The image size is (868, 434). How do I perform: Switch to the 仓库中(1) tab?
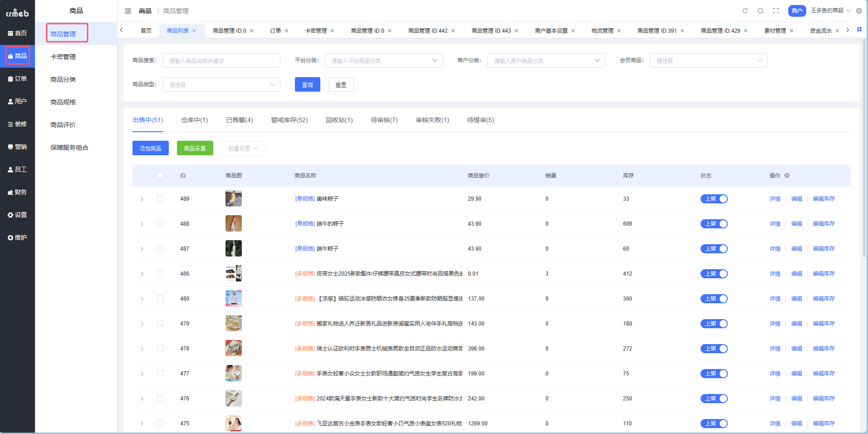[195, 120]
